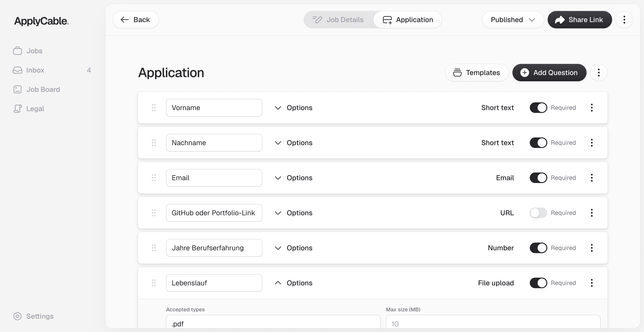
Task: Expand Options for Jahre Berufserfahrung
Action: (293, 248)
